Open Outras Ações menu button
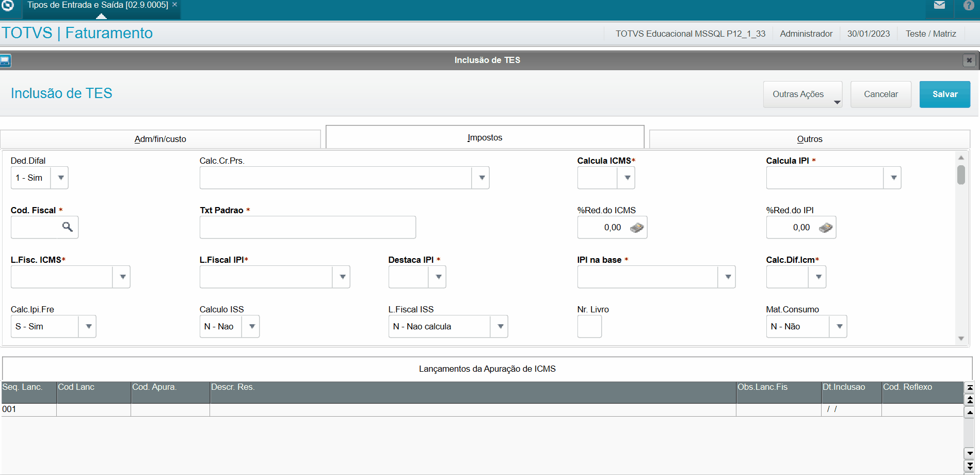Viewport: 980px width, 475px height. (x=802, y=94)
